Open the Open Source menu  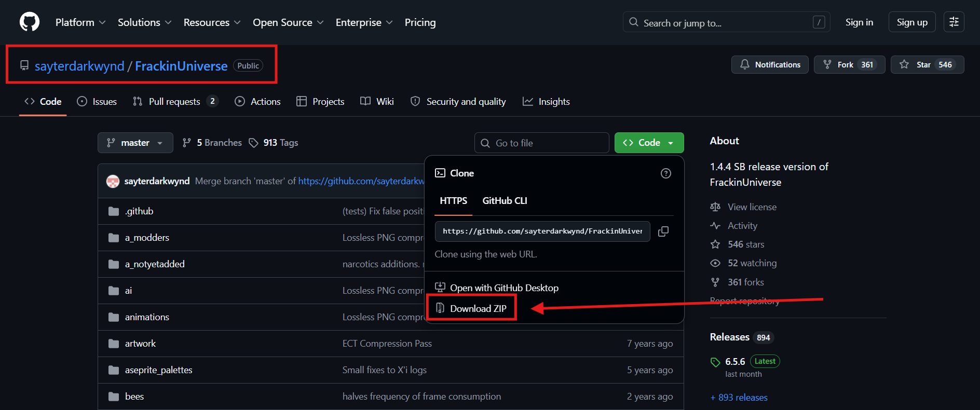(x=288, y=22)
